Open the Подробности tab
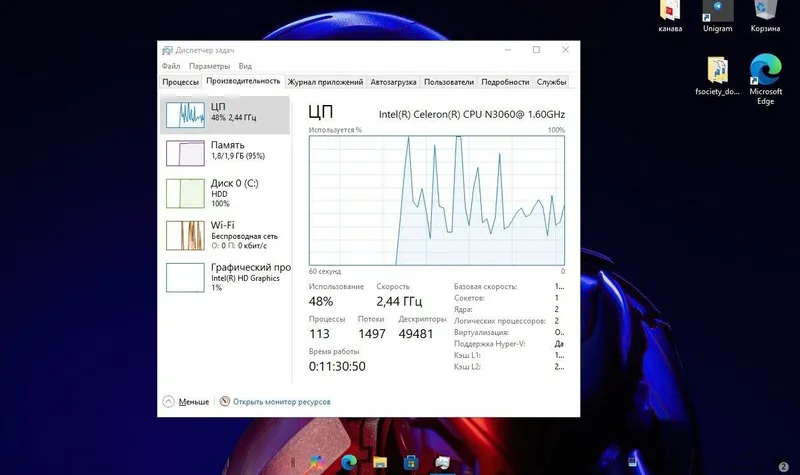 505,82
